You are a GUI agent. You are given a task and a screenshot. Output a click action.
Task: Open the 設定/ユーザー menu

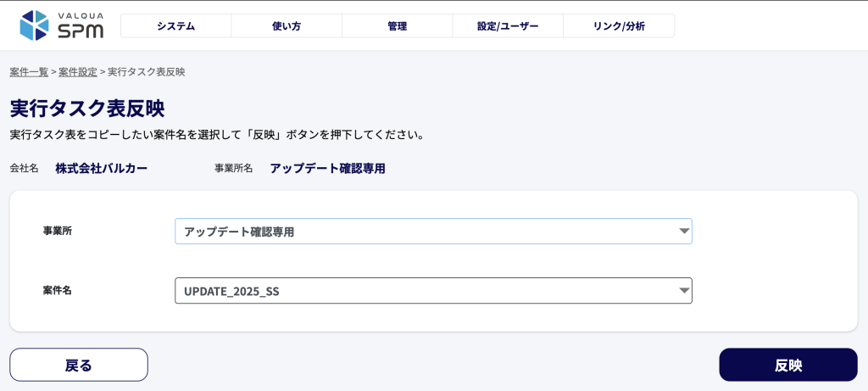click(x=509, y=26)
